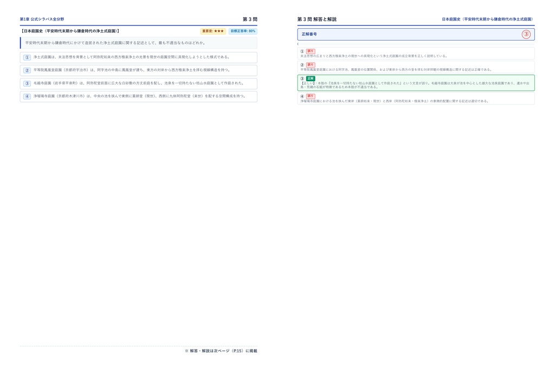Click choice text starting 浄瑠璃寺庭園（京都府木津川市）

point(140,96)
